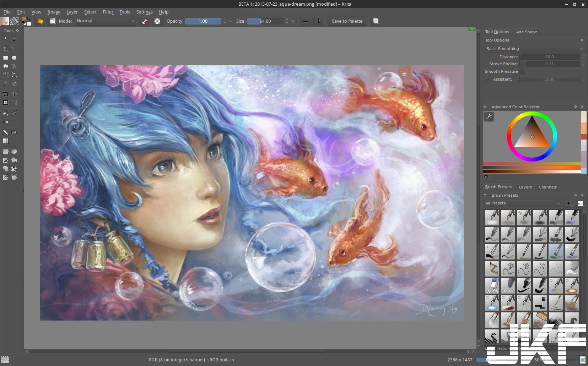Select the Gradient tool in toolbox
Screen dimensions: 588x366
pos(6,122)
